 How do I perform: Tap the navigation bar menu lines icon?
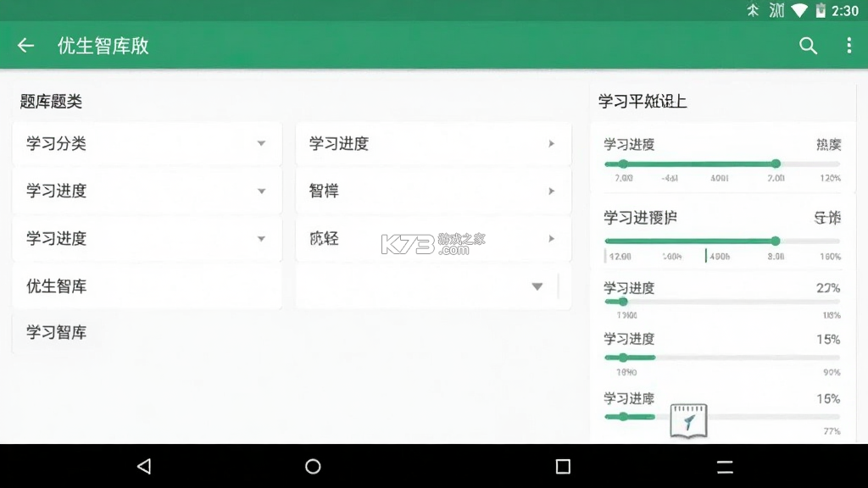pyautogui.click(x=726, y=467)
